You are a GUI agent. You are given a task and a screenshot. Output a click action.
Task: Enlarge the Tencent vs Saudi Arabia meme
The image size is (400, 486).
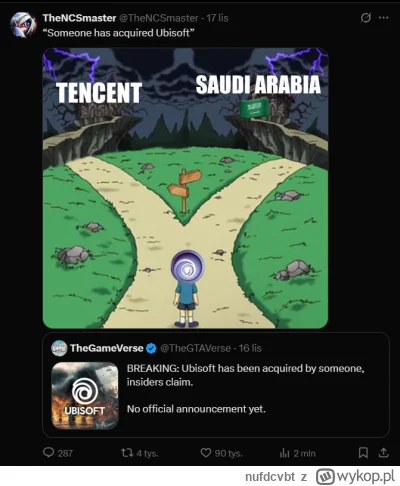click(x=185, y=188)
